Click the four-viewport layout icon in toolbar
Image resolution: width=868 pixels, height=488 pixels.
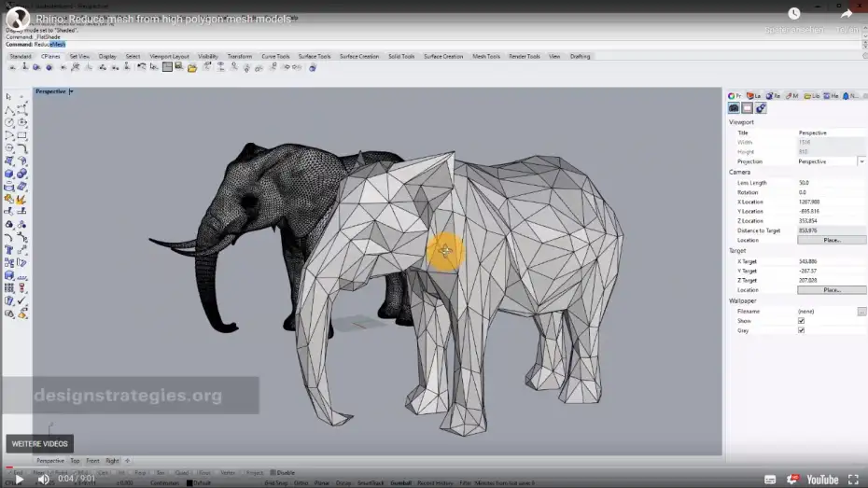pos(167,67)
